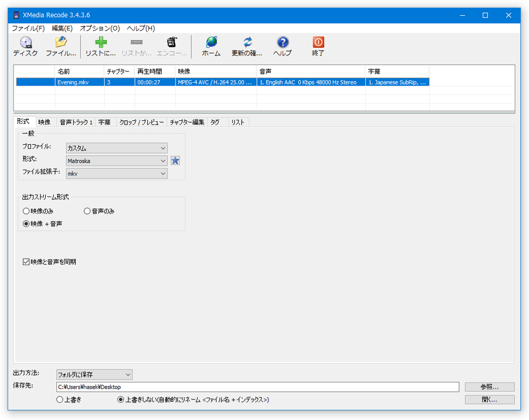The height and width of the screenshot is (420, 529).
Task: Click the チャプター column header
Action: [x=120, y=72]
